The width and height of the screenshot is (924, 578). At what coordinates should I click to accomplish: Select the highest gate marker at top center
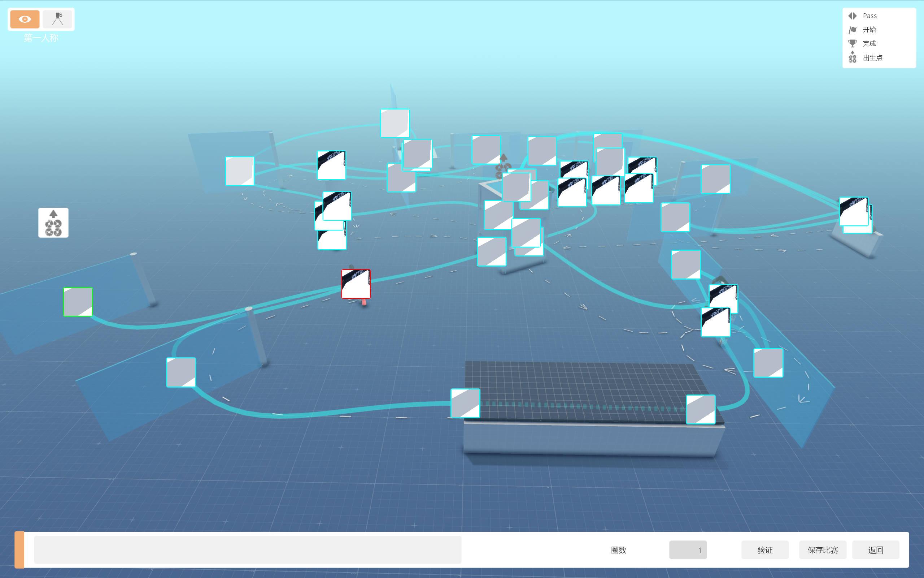tap(395, 123)
